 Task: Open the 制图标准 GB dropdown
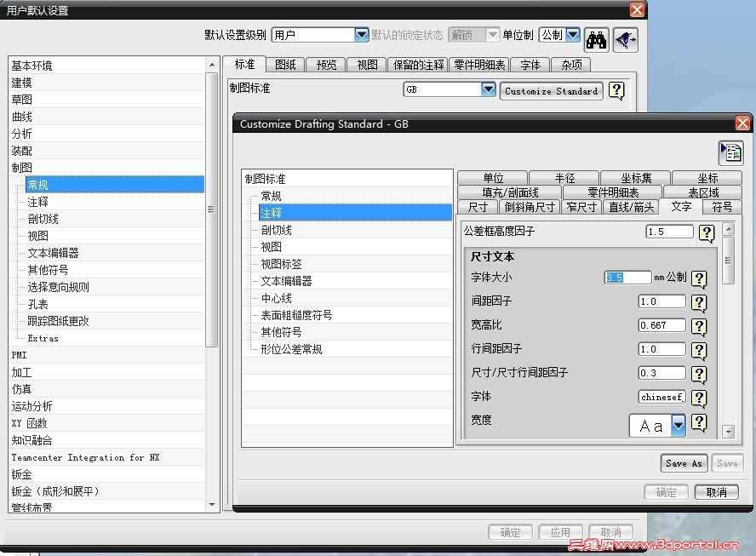tap(489, 89)
